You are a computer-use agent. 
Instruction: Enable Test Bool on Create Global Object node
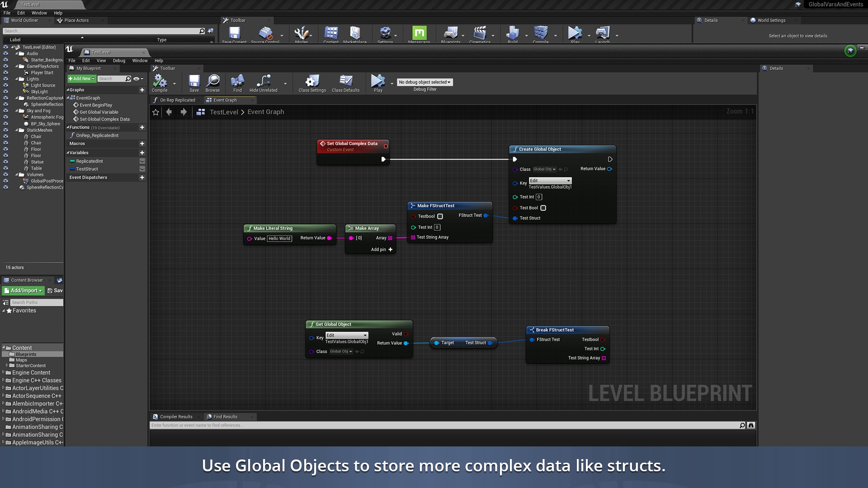tap(543, 208)
